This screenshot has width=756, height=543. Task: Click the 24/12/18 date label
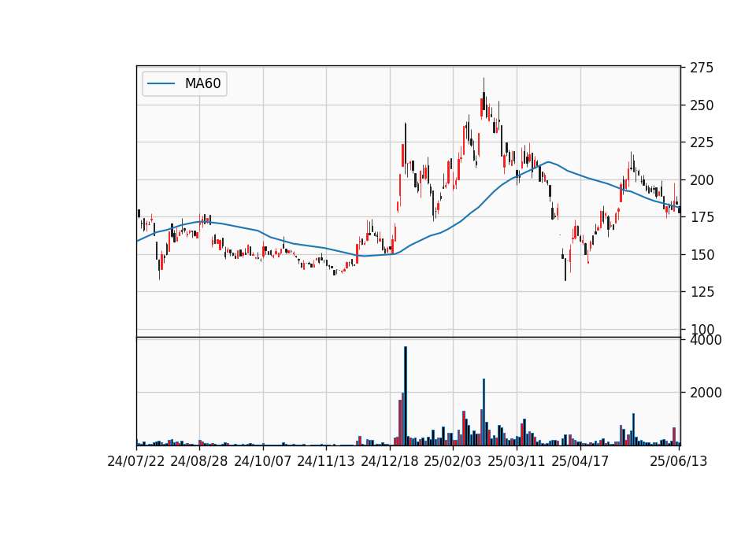tap(390, 461)
